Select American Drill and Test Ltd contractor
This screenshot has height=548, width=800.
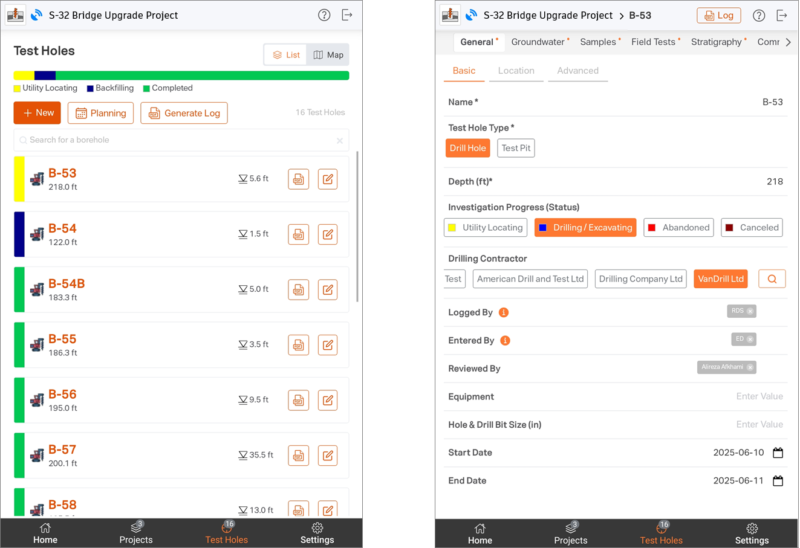coord(530,279)
